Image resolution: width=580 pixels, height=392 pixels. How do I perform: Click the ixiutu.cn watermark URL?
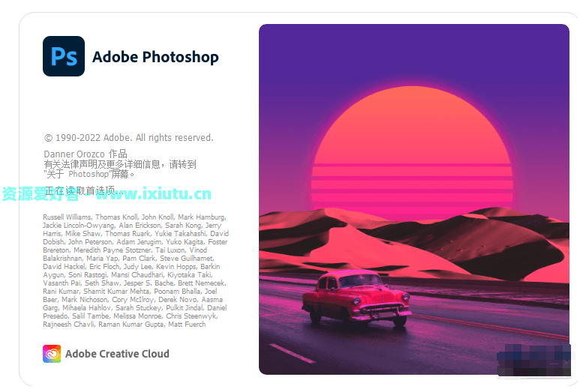154,193
